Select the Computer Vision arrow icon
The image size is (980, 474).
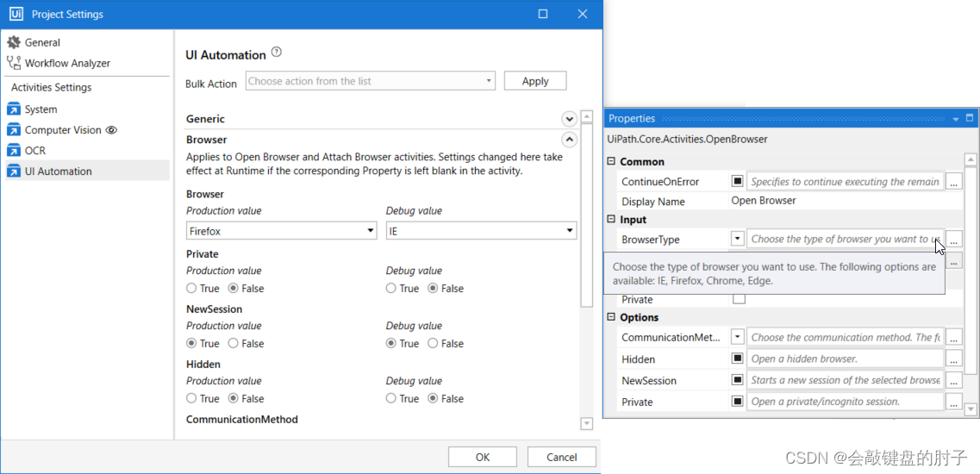pos(13,130)
